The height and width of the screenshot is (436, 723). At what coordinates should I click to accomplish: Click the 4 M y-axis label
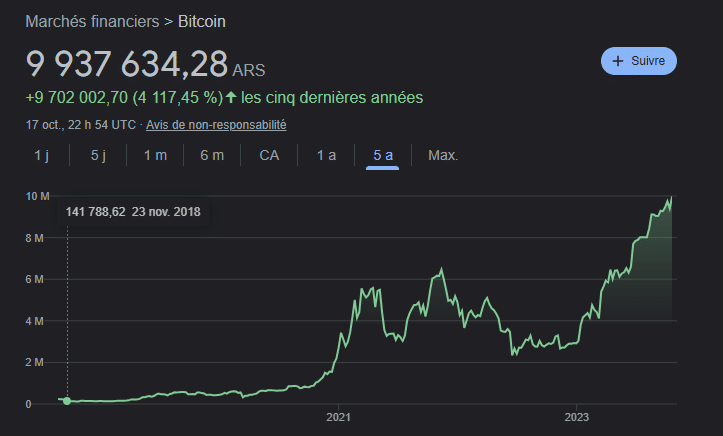coord(35,321)
